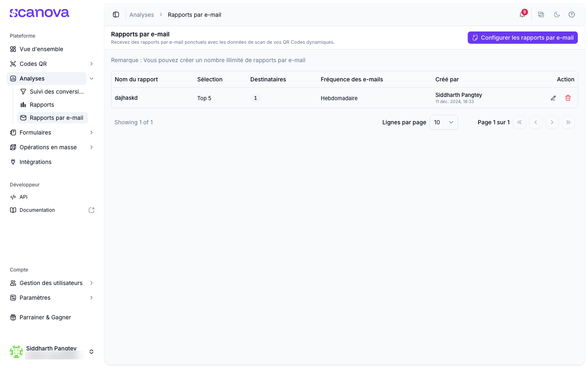Viewport: 588px width, 368px height.
Task: Click the Nom du rapport column header
Action: coord(136,79)
